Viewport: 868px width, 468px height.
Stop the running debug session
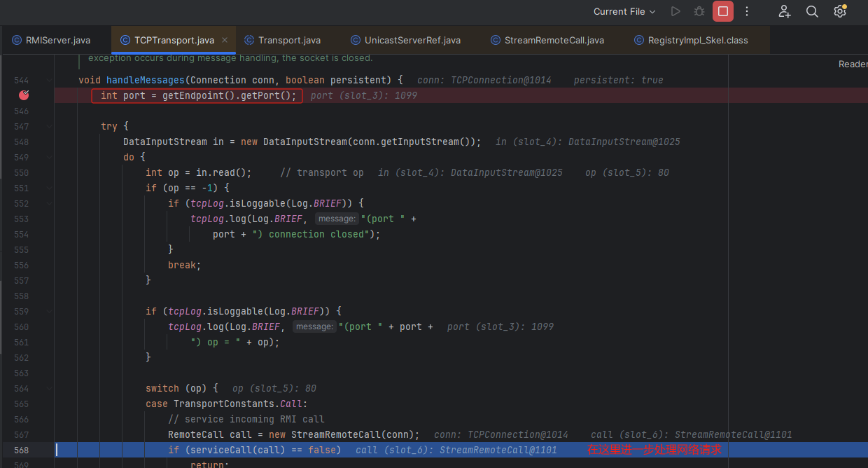(x=723, y=11)
